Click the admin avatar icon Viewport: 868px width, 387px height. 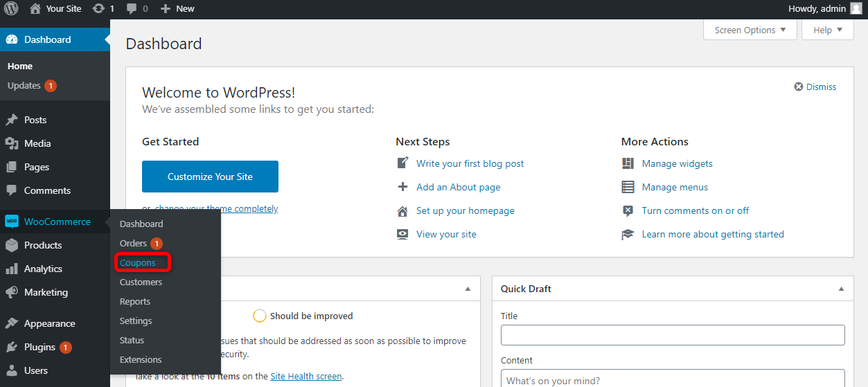(856, 9)
